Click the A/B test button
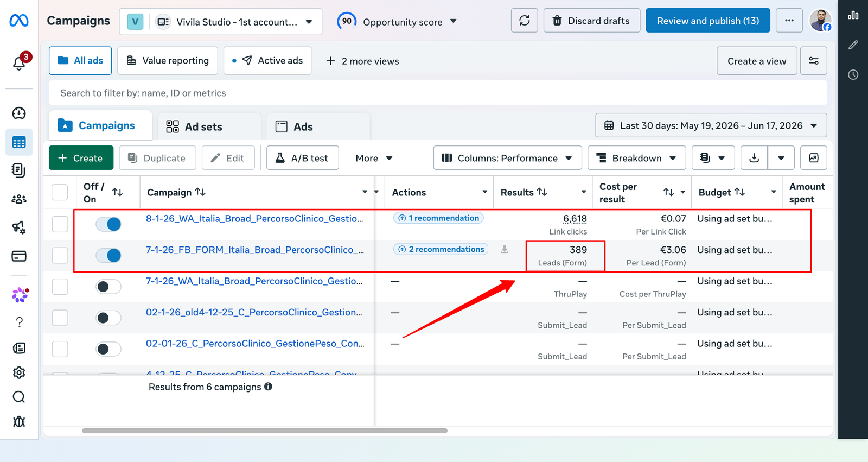Screen dimensions: 868x462 pyautogui.click(x=303, y=158)
